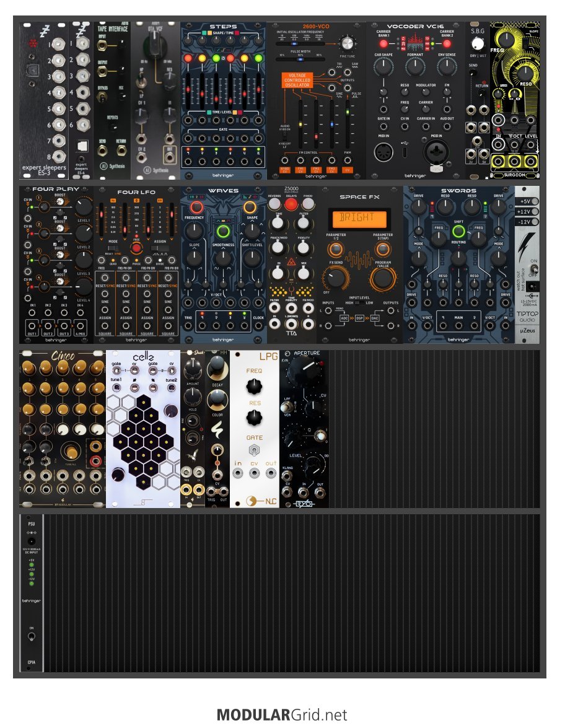Click the HH TRIG jack
This screenshot has width=565, height=728.
click(x=211, y=492)
